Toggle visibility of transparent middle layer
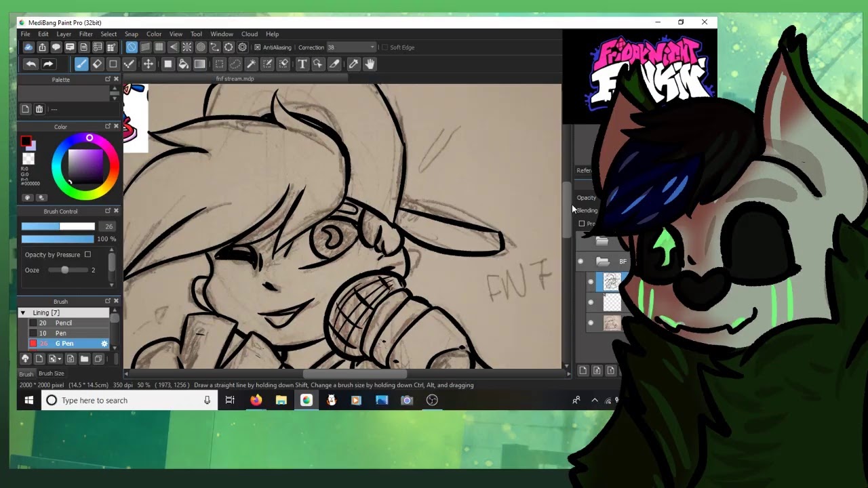 (590, 302)
